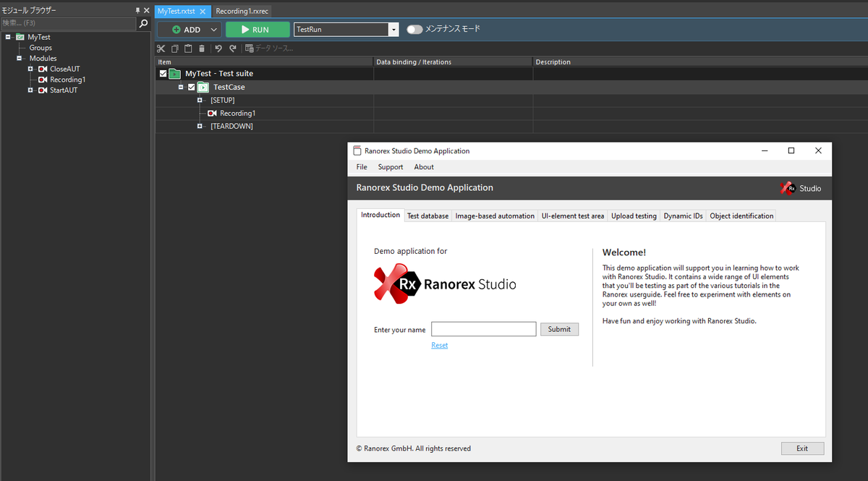
Task: Expand the CloseAUT module node
Action: 31,69
